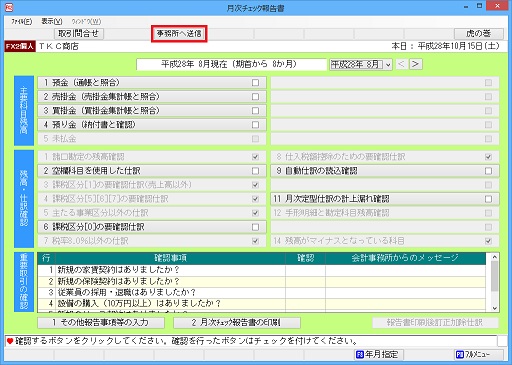Viewport: 512px width, 365px height.
Task: Open the 虎の巻 help button
Action: [479, 34]
